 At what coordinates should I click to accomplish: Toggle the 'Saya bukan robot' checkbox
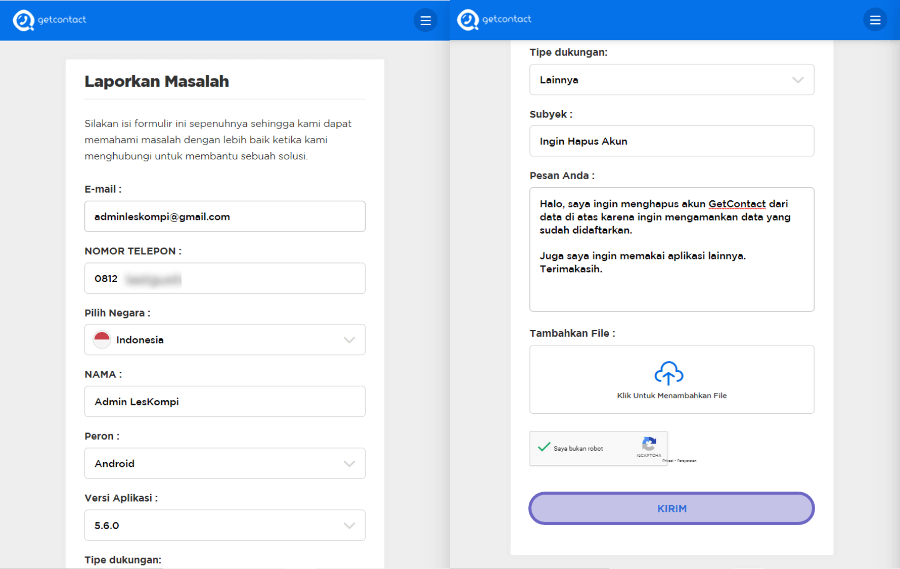tap(544, 447)
